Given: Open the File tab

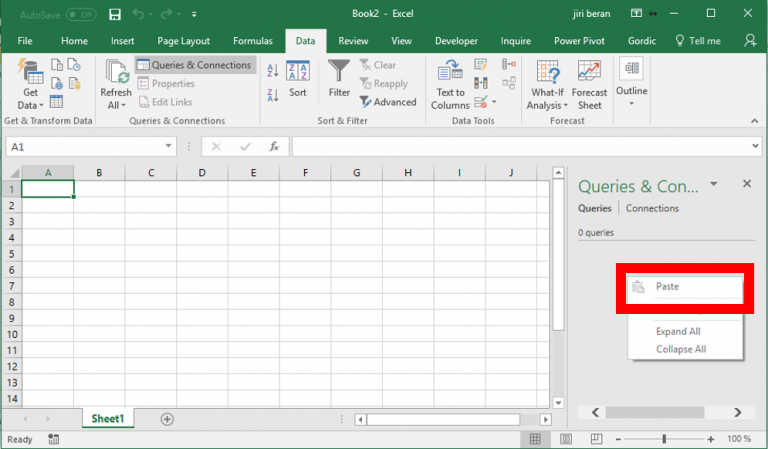Looking at the screenshot, I should 25,41.
